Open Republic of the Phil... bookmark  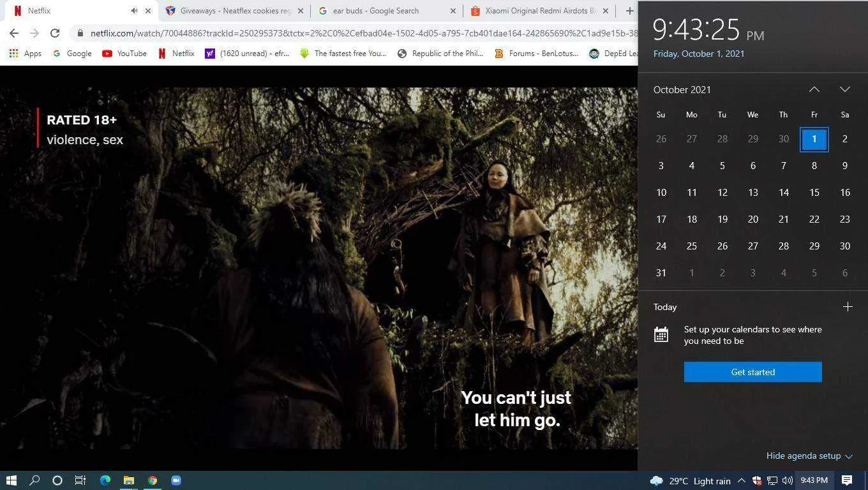click(440, 54)
